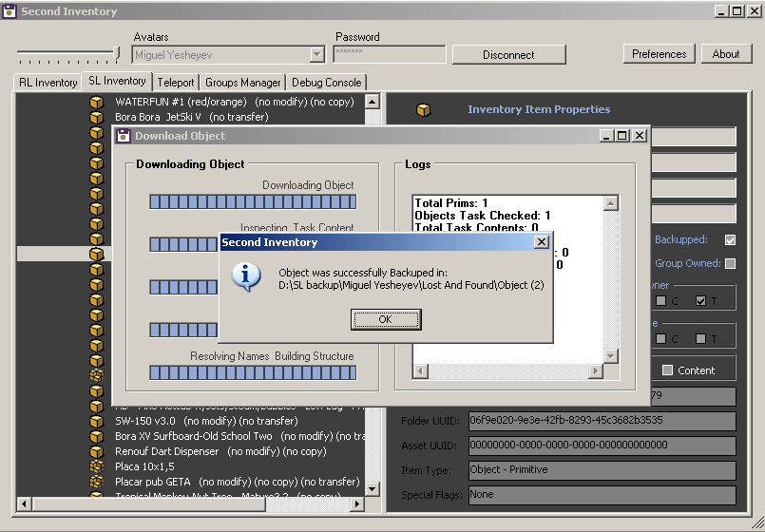Open the About dialog
Viewport: 765px width, 532px height.
[726, 53]
